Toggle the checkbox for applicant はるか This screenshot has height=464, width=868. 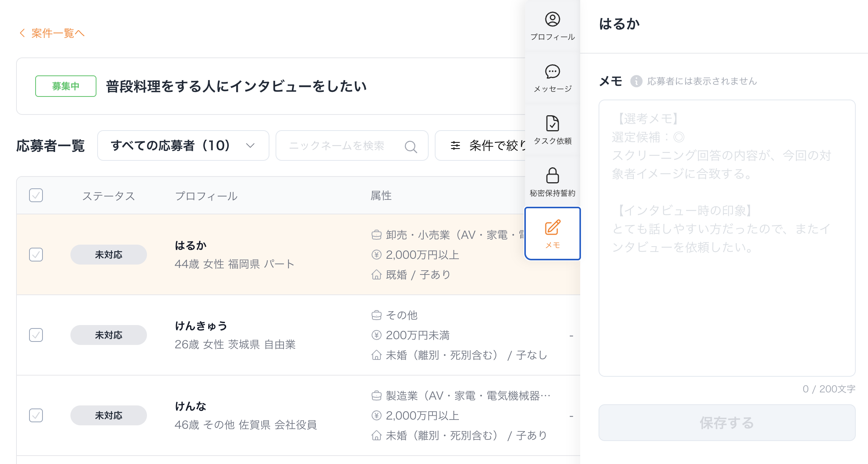tap(36, 255)
